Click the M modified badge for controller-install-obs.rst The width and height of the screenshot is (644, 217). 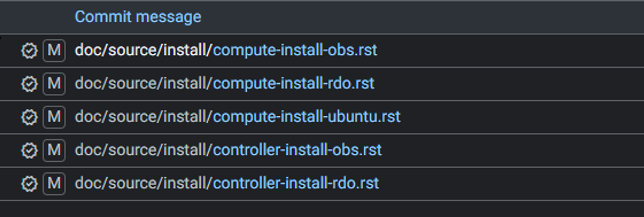coord(54,151)
